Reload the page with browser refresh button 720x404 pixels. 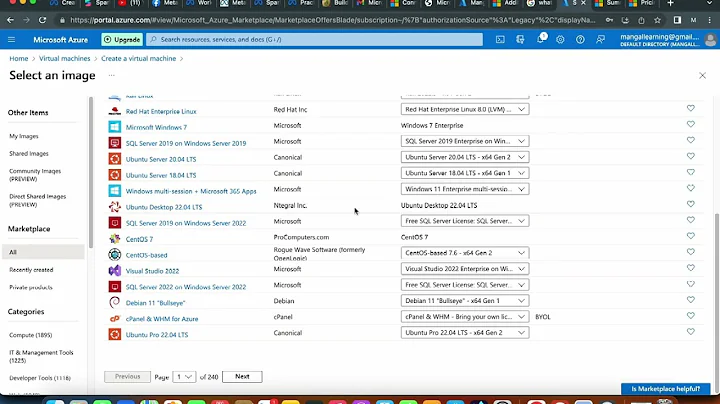[x=42, y=20]
